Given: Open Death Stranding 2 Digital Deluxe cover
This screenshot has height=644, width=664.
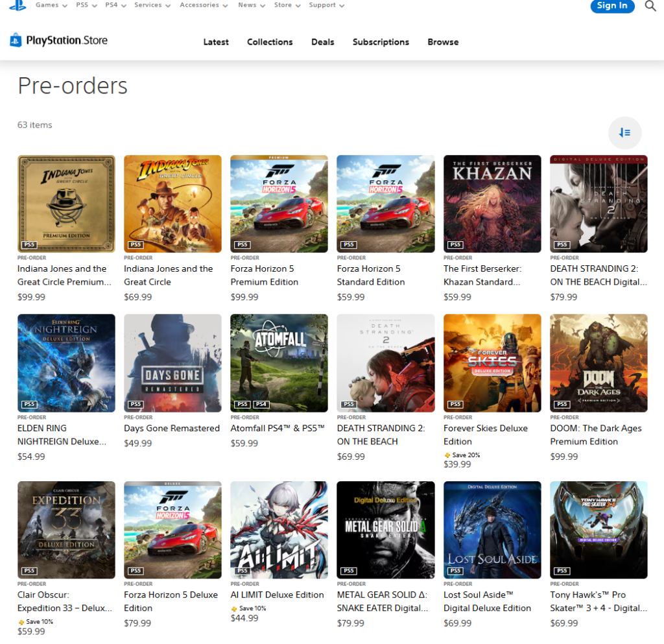Looking at the screenshot, I should (x=599, y=204).
